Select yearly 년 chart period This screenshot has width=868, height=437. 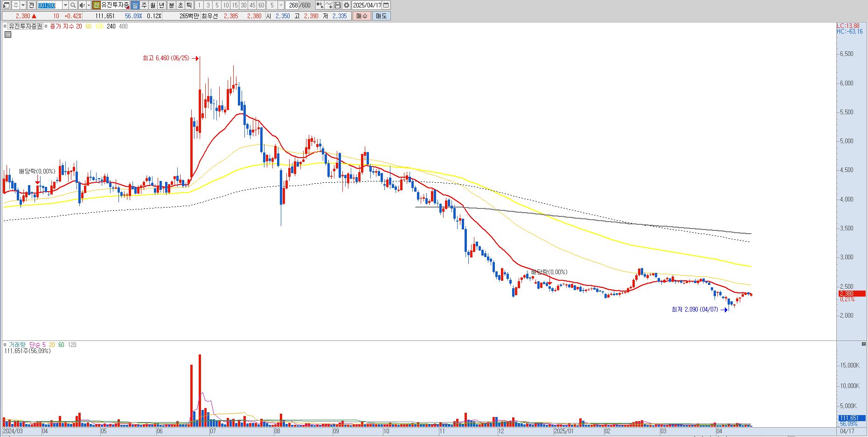tap(162, 5)
